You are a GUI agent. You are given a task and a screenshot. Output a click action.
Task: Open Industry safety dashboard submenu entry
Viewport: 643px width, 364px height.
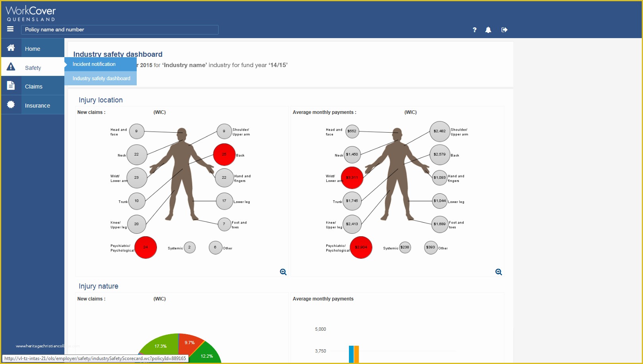coord(101,78)
